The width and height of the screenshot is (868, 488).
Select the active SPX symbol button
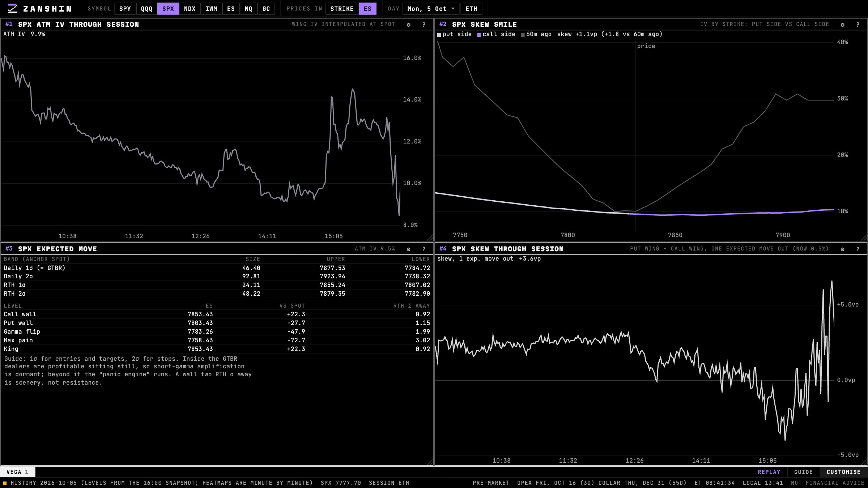coord(168,9)
